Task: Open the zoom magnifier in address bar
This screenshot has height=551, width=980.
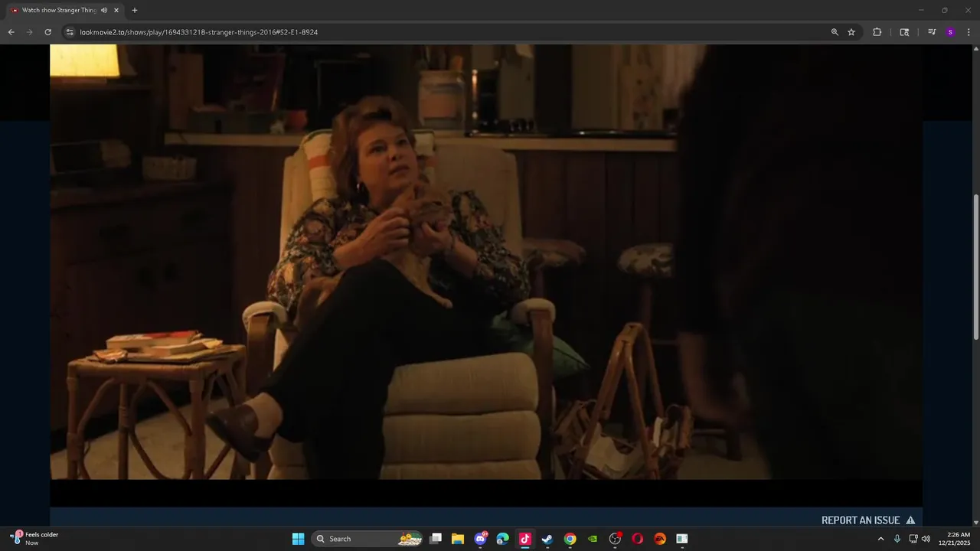Action: pyautogui.click(x=835, y=32)
